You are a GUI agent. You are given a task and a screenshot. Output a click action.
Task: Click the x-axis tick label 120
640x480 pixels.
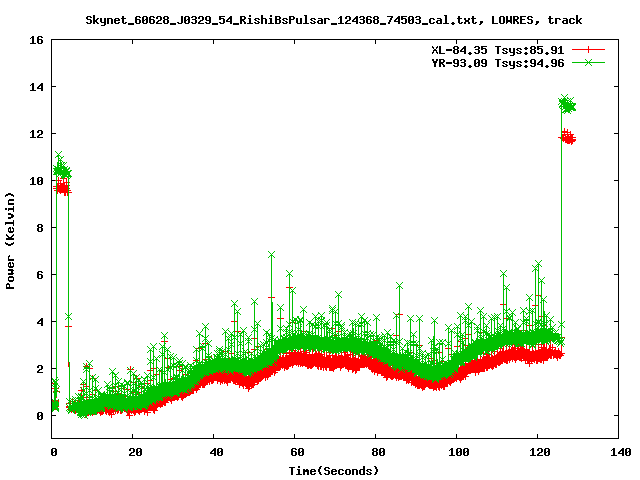pyautogui.click(x=540, y=452)
